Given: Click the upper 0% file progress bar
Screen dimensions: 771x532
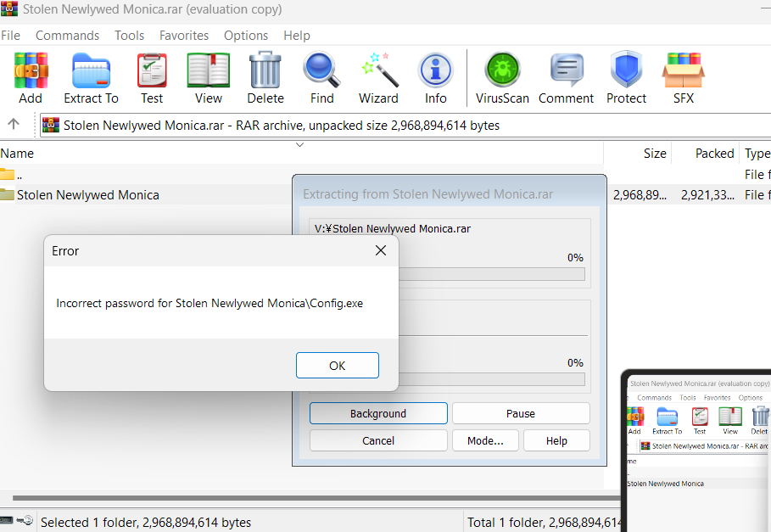Looking at the screenshot, I should tap(492, 274).
